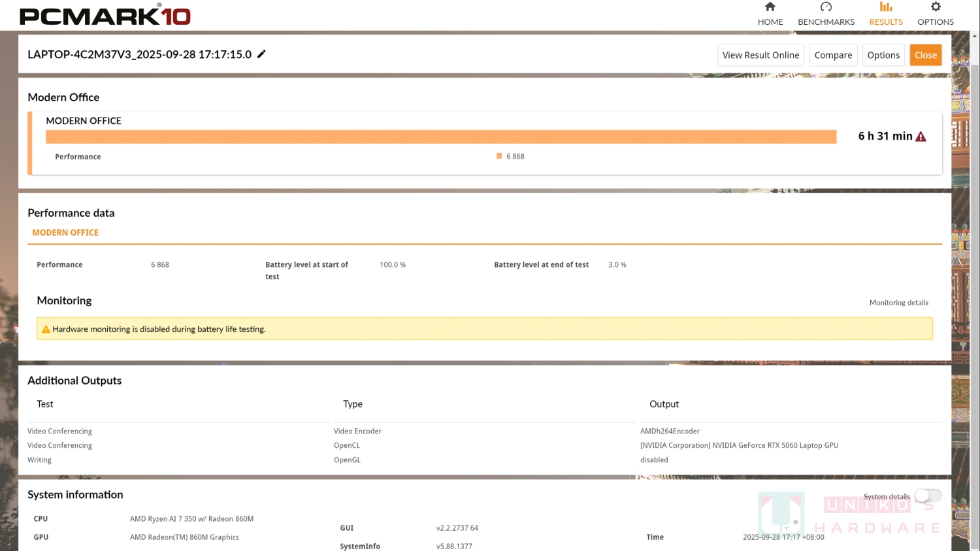Click the red warning triangle beside 6 h 31 min
The height and width of the screenshot is (551, 980).
click(x=921, y=136)
